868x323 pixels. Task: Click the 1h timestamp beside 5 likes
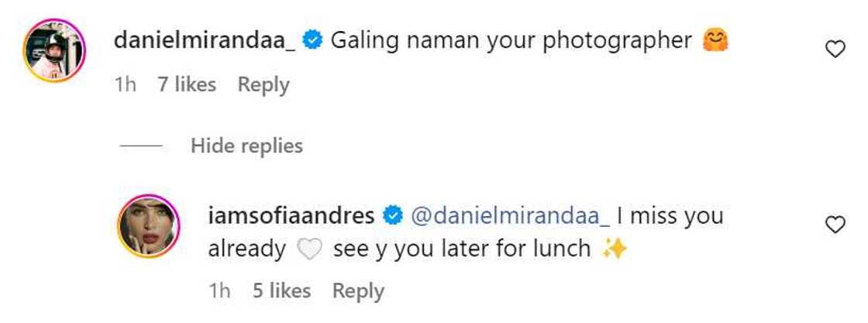click(219, 290)
